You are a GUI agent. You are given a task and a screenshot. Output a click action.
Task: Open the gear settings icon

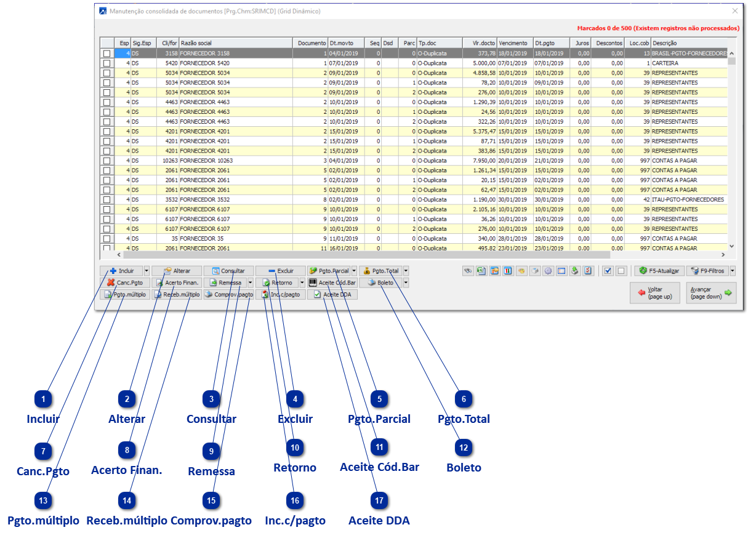(548, 271)
